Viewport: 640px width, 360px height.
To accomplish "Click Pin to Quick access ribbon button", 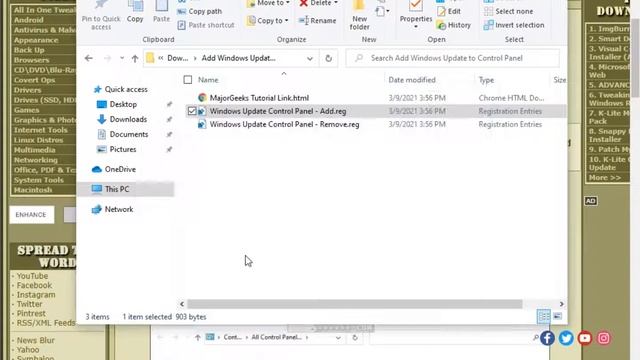I will (x=101, y=16).
